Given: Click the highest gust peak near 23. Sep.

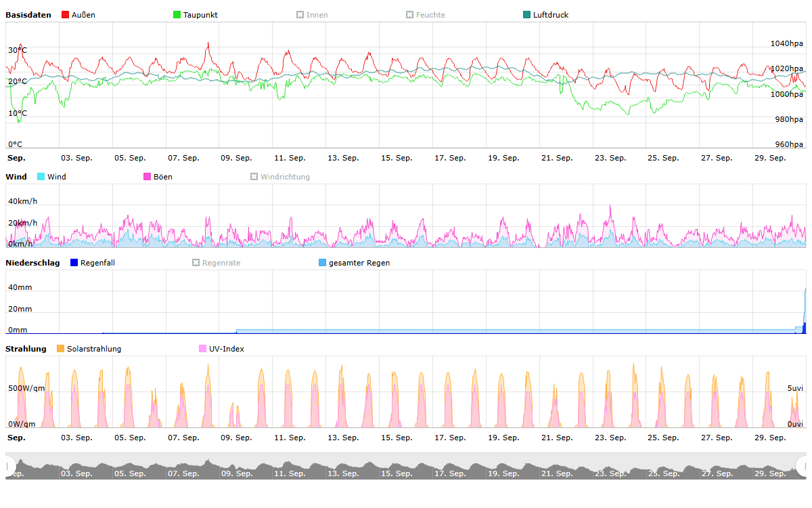Looking at the screenshot, I should (610, 206).
